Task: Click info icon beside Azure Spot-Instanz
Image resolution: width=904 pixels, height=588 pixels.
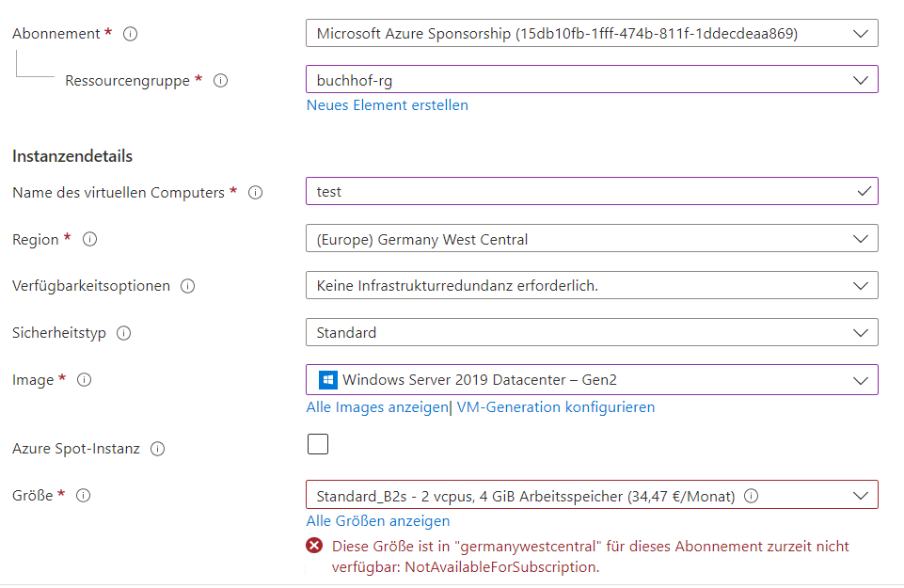Action: point(157,449)
